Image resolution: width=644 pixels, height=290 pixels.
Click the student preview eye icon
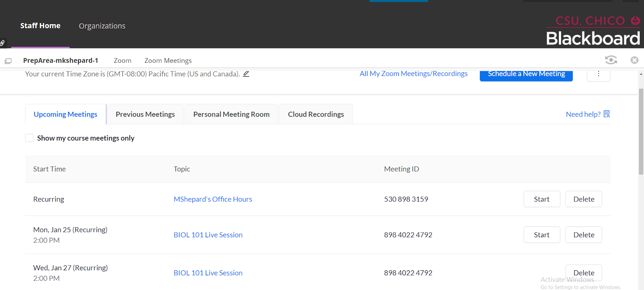tap(611, 60)
